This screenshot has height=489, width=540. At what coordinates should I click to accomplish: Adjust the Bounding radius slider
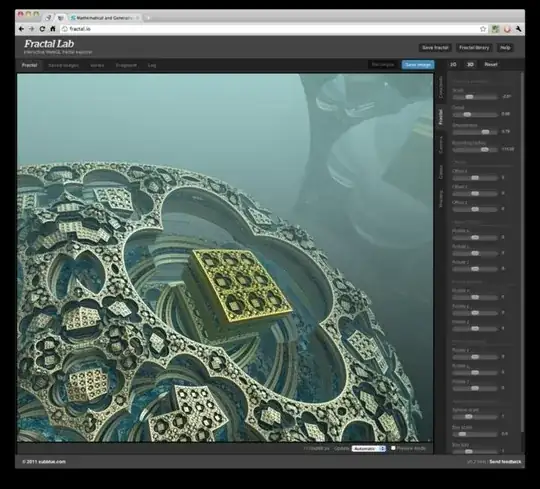[x=475, y=149]
